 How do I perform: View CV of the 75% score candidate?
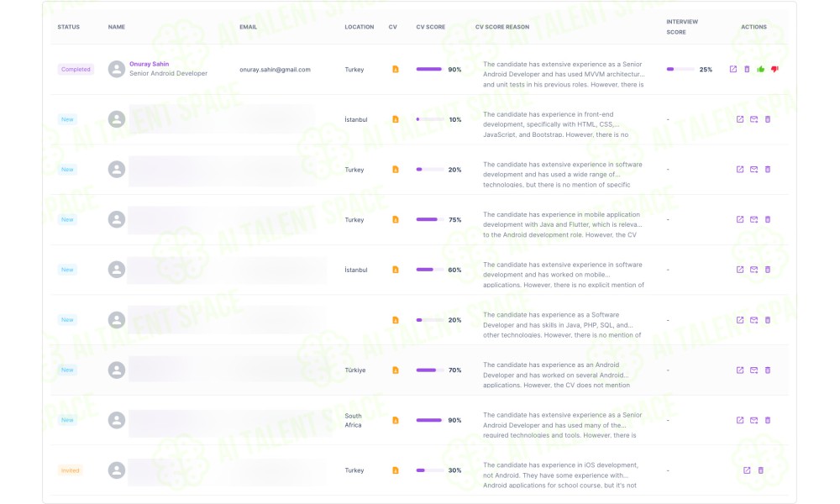click(396, 219)
